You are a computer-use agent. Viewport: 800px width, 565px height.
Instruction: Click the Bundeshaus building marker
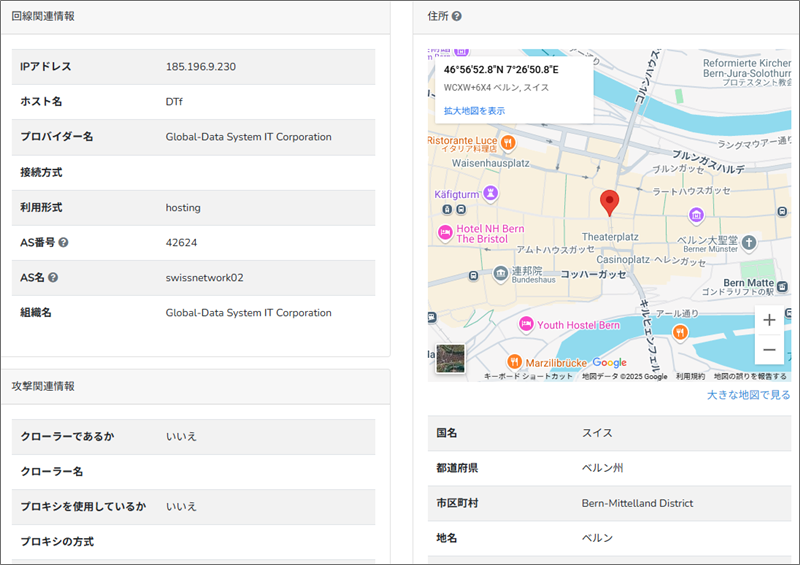coord(501,273)
